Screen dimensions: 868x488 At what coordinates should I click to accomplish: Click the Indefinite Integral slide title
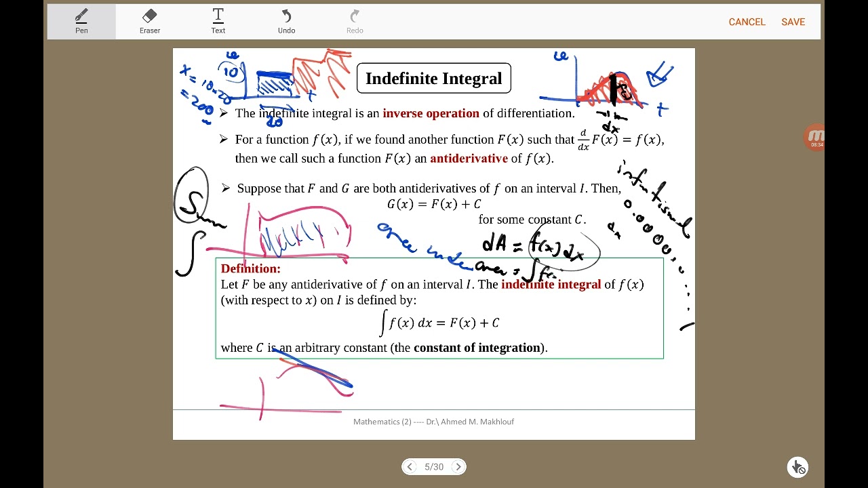(434, 79)
